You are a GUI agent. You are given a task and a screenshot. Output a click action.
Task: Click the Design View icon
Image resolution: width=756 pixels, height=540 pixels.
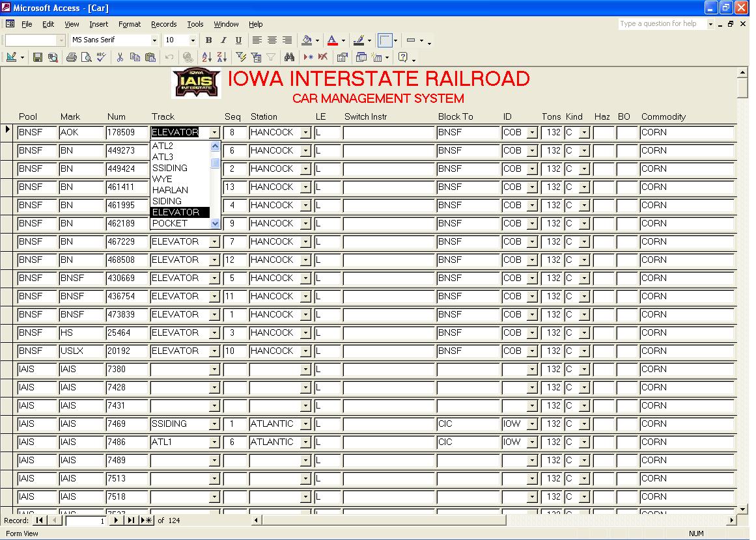tap(12, 57)
